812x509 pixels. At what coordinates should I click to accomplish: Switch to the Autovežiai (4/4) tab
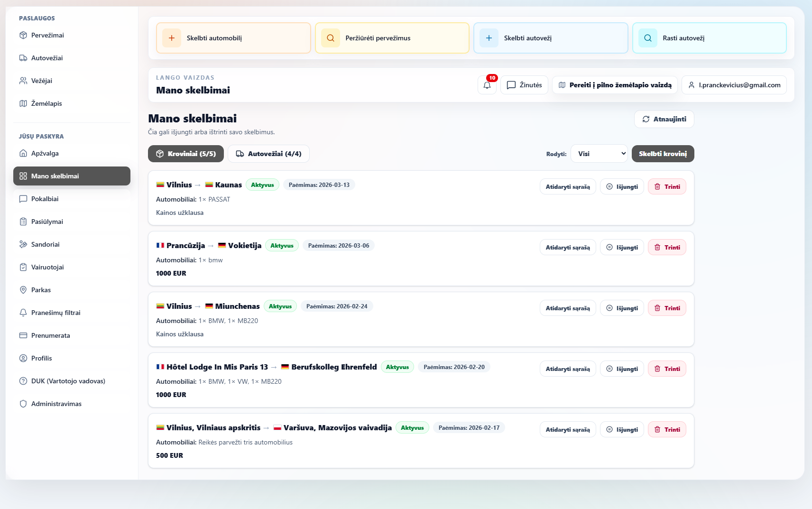[268, 154]
